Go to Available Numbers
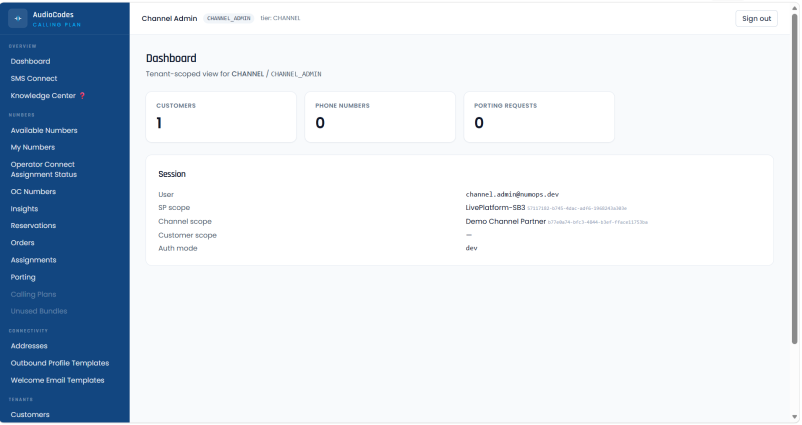Viewport: 802px width, 425px height. click(44, 130)
